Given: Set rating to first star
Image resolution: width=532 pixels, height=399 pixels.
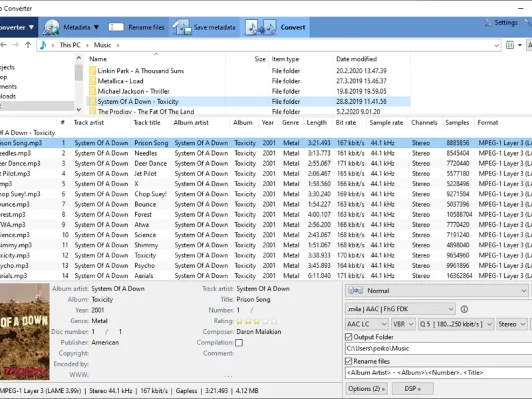Looking at the screenshot, I should pyautogui.click(x=239, y=321).
